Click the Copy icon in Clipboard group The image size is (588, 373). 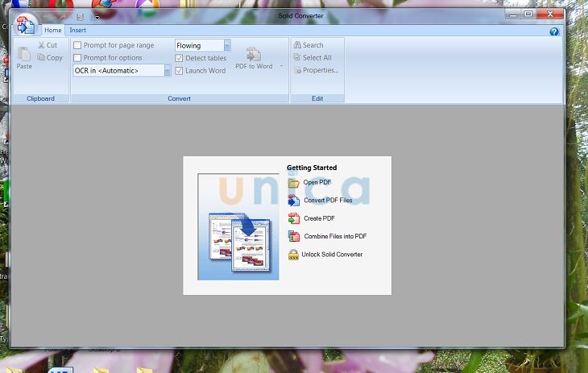tap(41, 57)
